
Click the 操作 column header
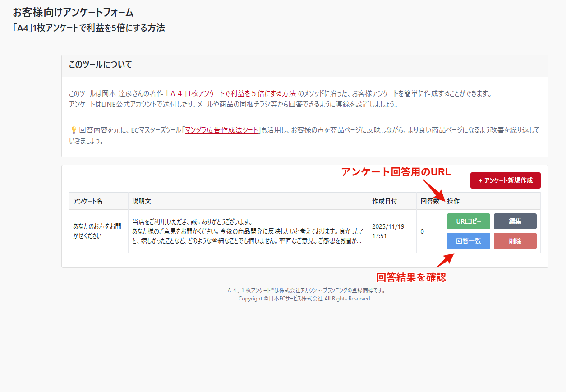tap(453, 201)
